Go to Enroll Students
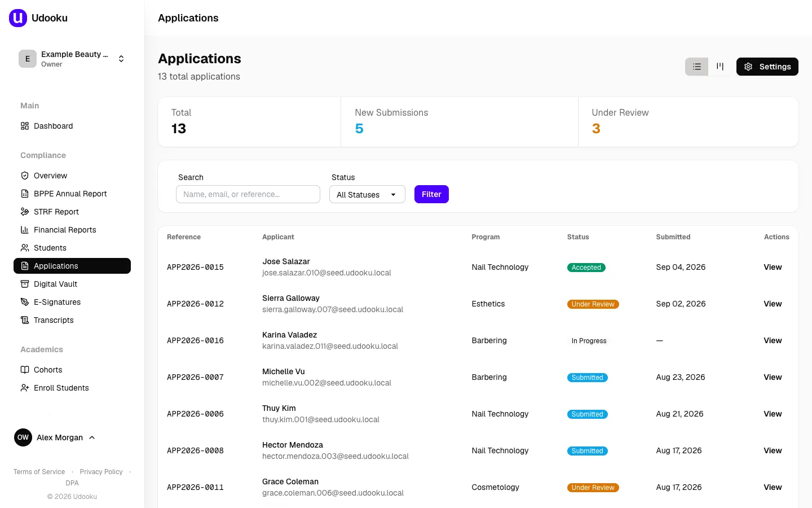The width and height of the screenshot is (812, 508). [x=72, y=388]
